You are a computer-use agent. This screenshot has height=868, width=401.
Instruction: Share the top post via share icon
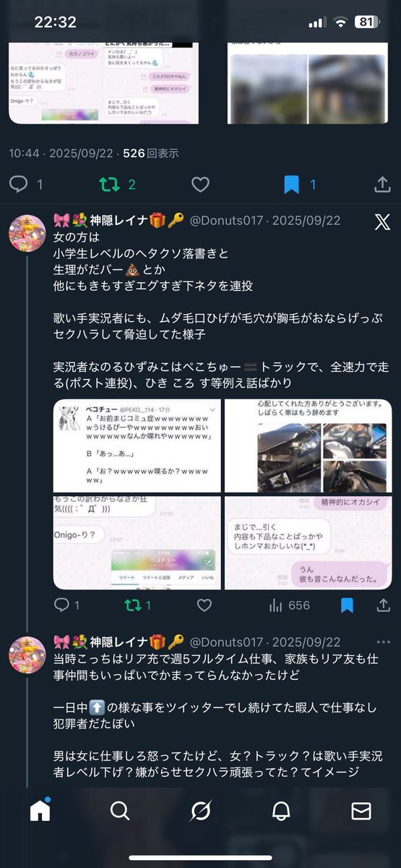pos(381,184)
